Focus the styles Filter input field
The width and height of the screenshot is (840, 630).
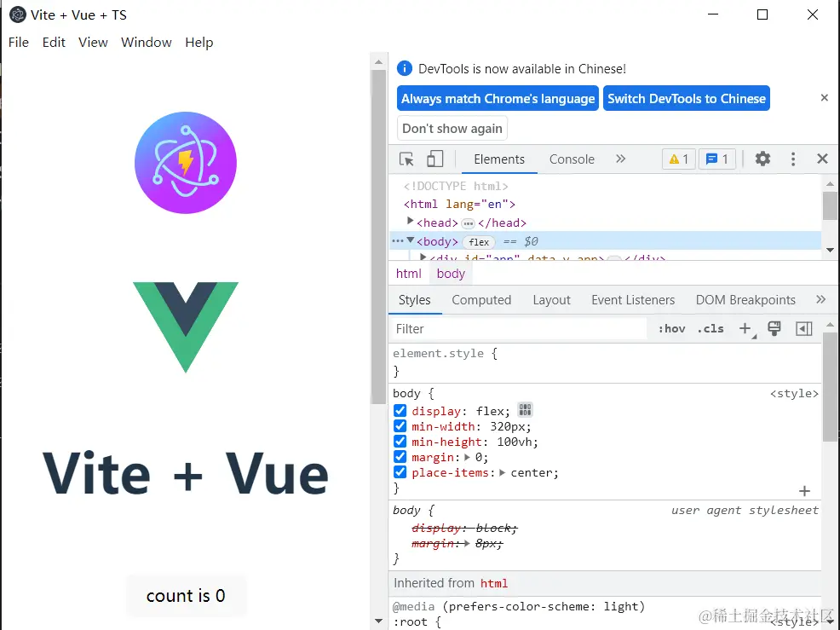click(519, 329)
